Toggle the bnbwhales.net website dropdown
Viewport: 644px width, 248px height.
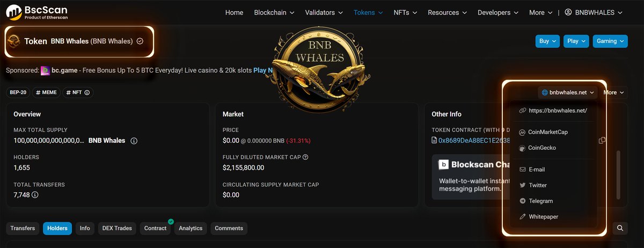point(568,92)
